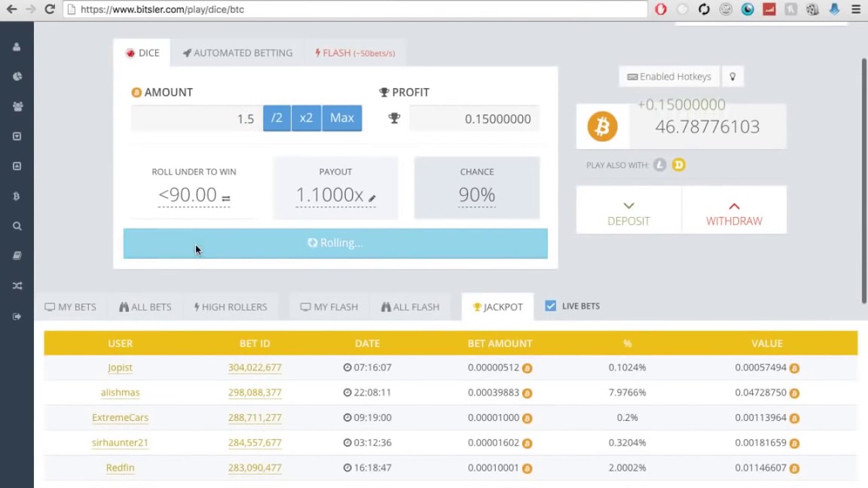Open user Redfin link
868x488 pixels.
(x=120, y=468)
